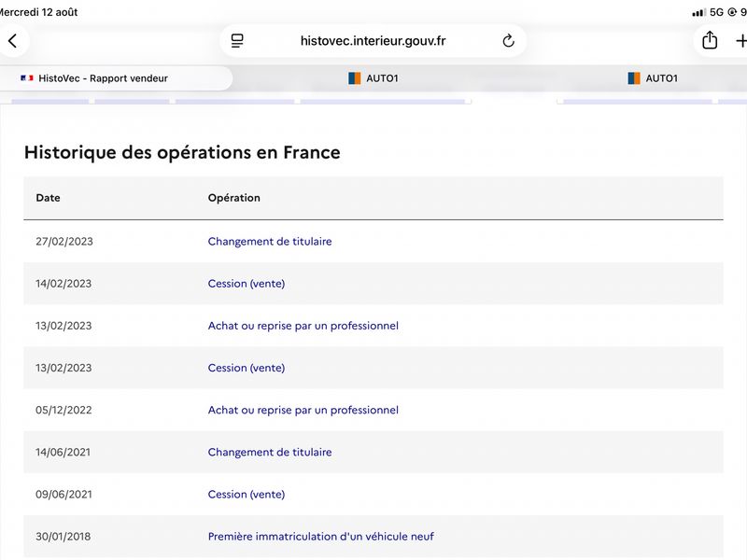Screen dimensions: 747x560
Task: Open the page reader menu icon in the address bar
Action: pyautogui.click(x=237, y=41)
